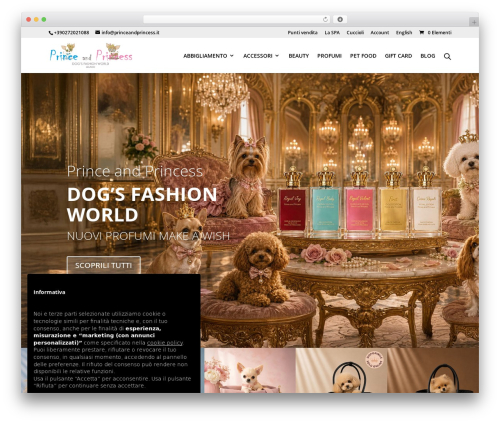
Task: Click the Cuccioli link
Action: (355, 33)
